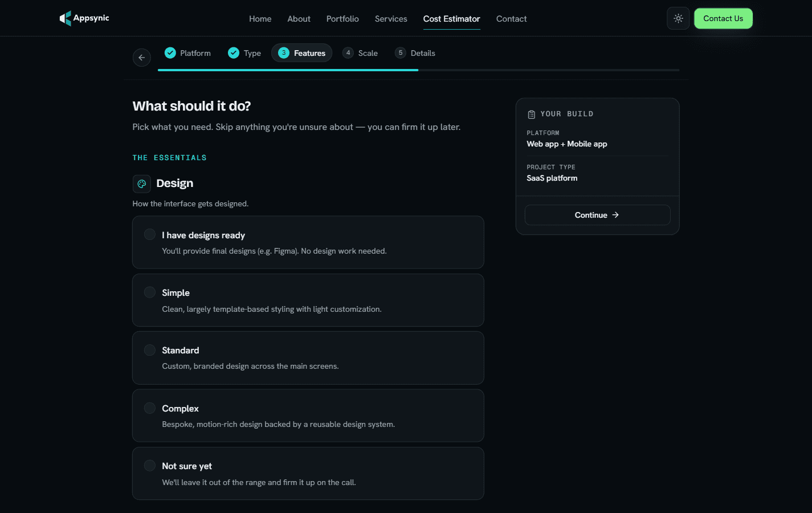Click 'You'll provide final designs' description
This screenshot has height=513, width=812.
[x=274, y=251]
